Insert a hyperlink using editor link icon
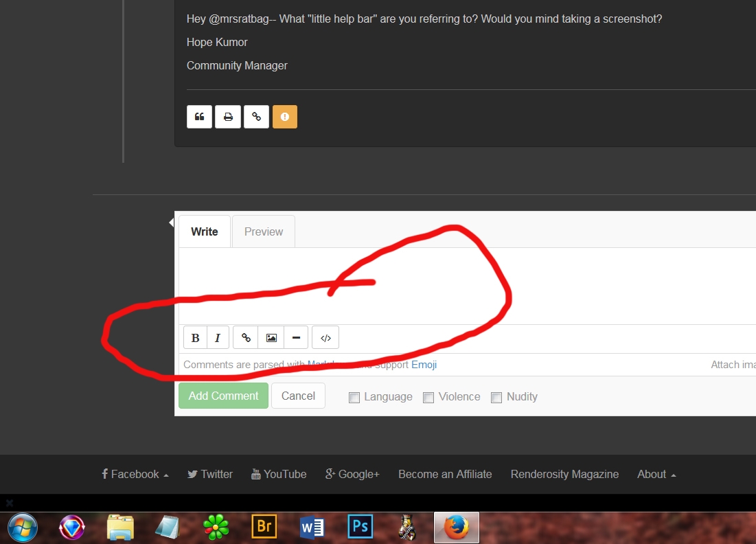This screenshot has height=544, width=756. point(246,337)
